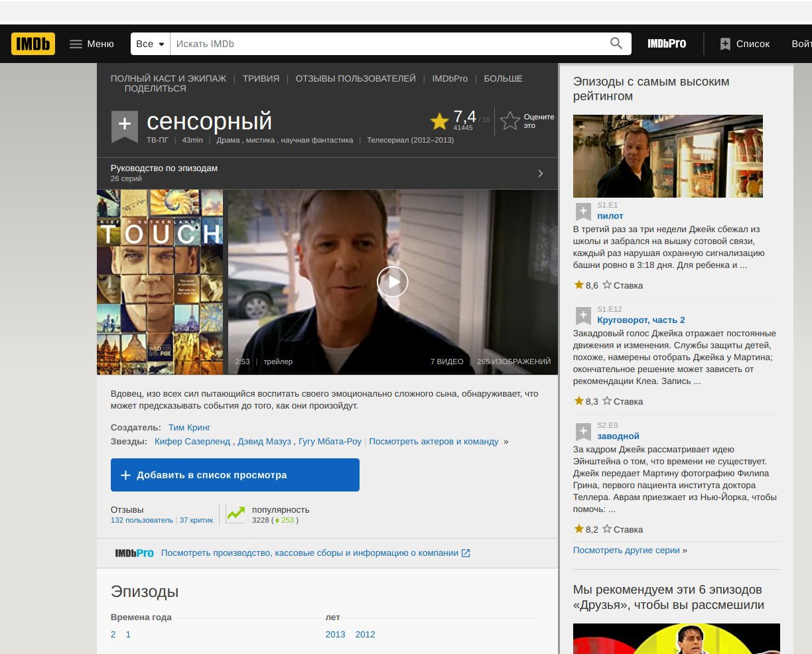Open IMDbPro link in header

tap(667, 44)
